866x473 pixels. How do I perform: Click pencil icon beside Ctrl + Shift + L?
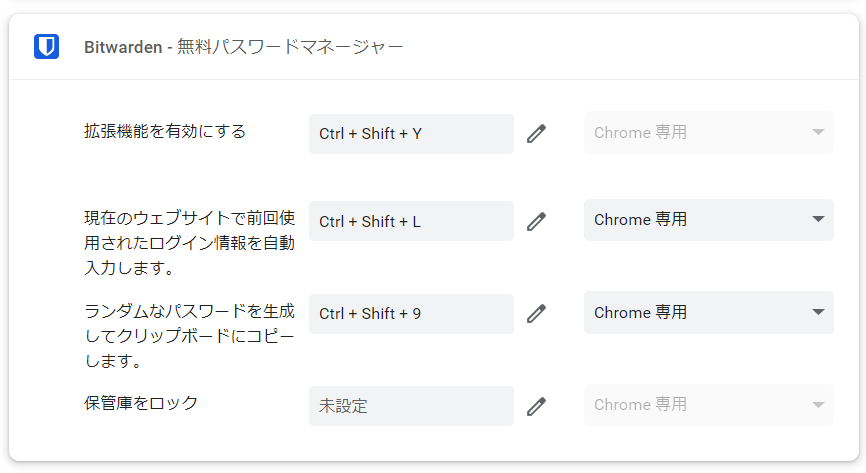tap(537, 221)
